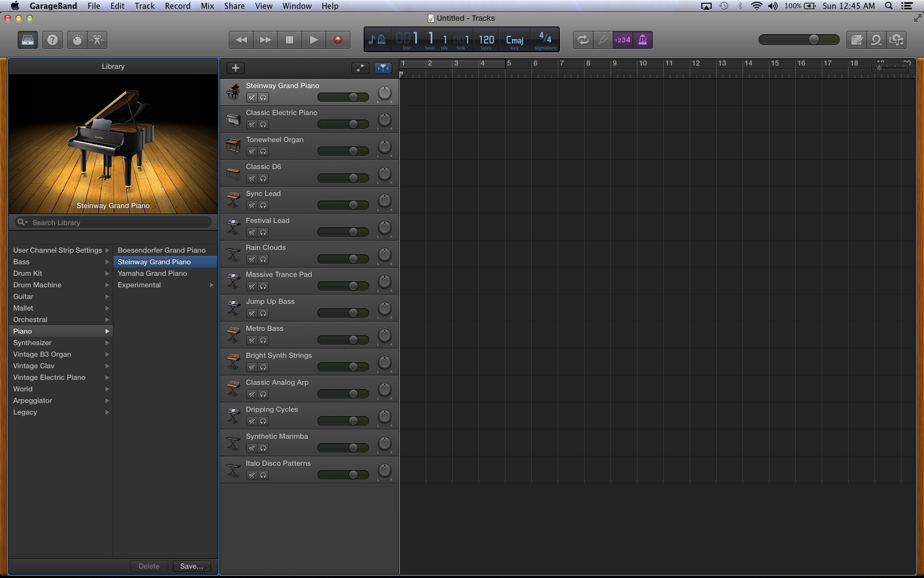Stop playback
Screen dimensions: 924x578
point(289,40)
